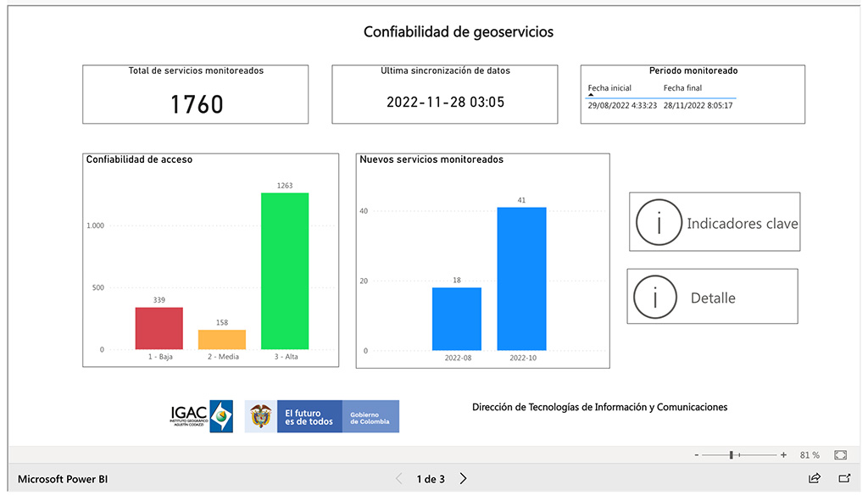Advance to next page with right chevron

pyautogui.click(x=463, y=478)
